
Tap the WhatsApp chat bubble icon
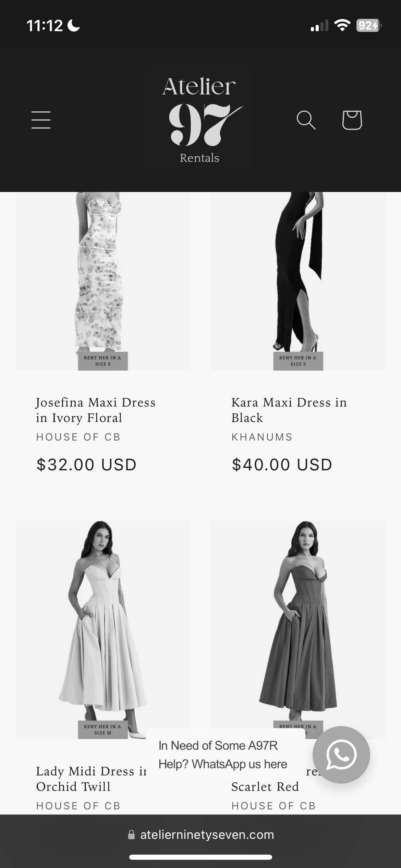click(341, 755)
